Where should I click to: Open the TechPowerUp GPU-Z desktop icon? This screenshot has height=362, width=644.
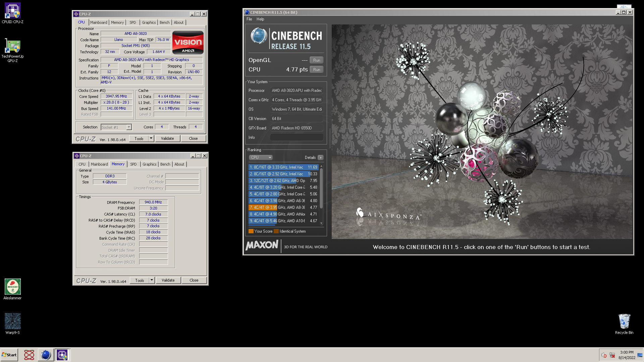pyautogui.click(x=12, y=50)
